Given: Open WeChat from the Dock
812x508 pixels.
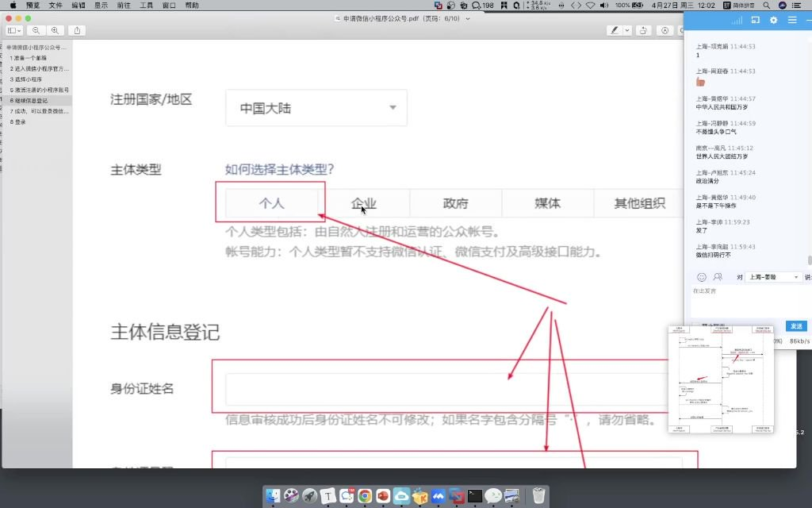Looking at the screenshot, I should click(493, 496).
